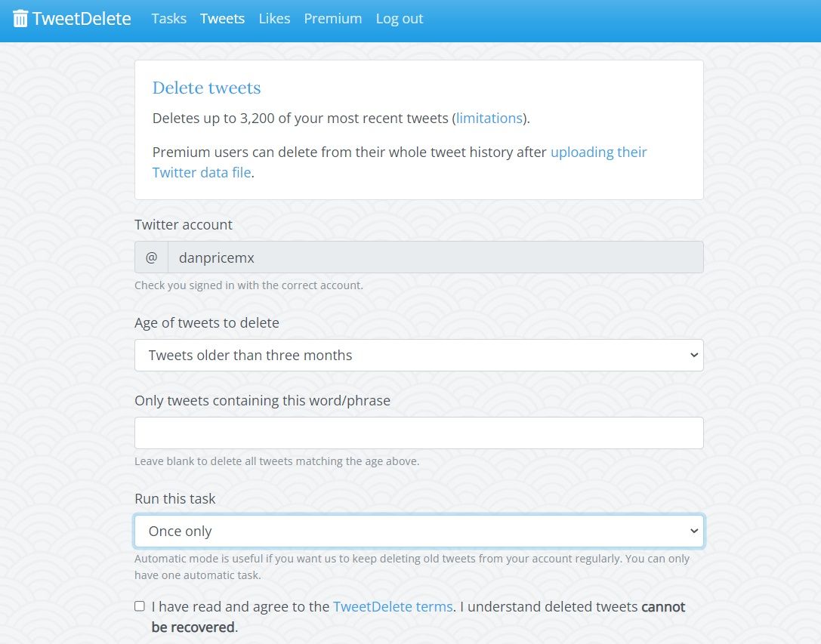Click the uploading their Twitter data file link
The height and width of the screenshot is (644, 821).
pyautogui.click(x=599, y=152)
